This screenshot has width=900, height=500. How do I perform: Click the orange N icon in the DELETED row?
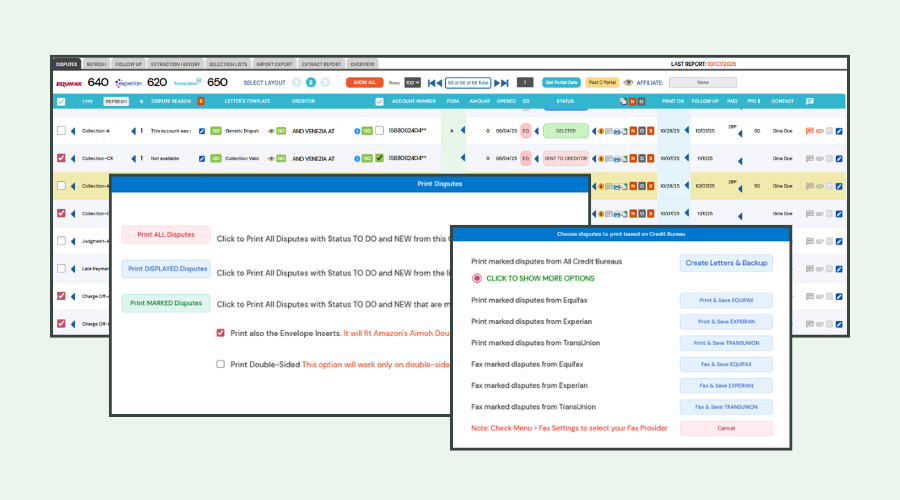(633, 131)
